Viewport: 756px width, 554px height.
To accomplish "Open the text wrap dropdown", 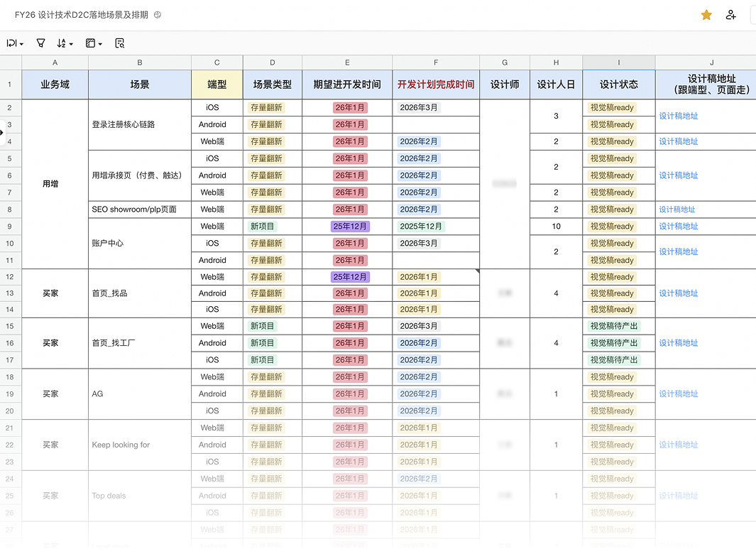I will (15, 43).
